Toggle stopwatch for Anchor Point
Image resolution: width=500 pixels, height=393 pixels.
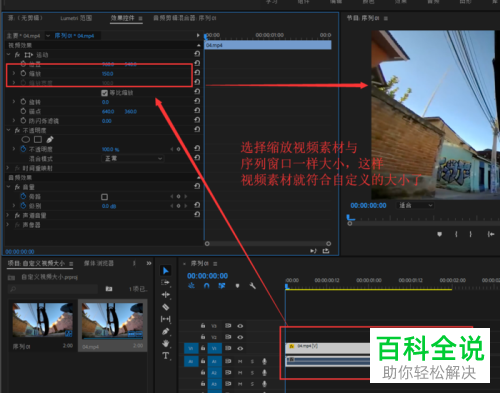(23, 111)
